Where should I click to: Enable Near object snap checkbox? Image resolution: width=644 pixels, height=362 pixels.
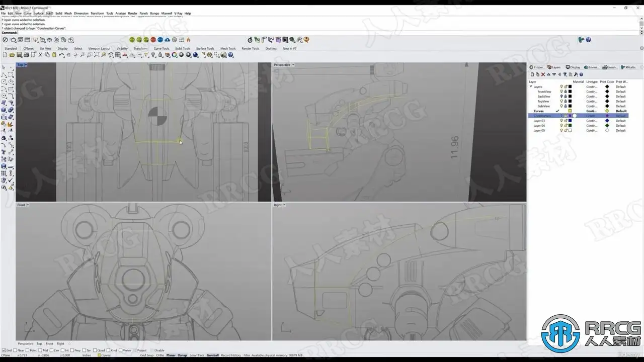pyautogui.click(x=15, y=350)
